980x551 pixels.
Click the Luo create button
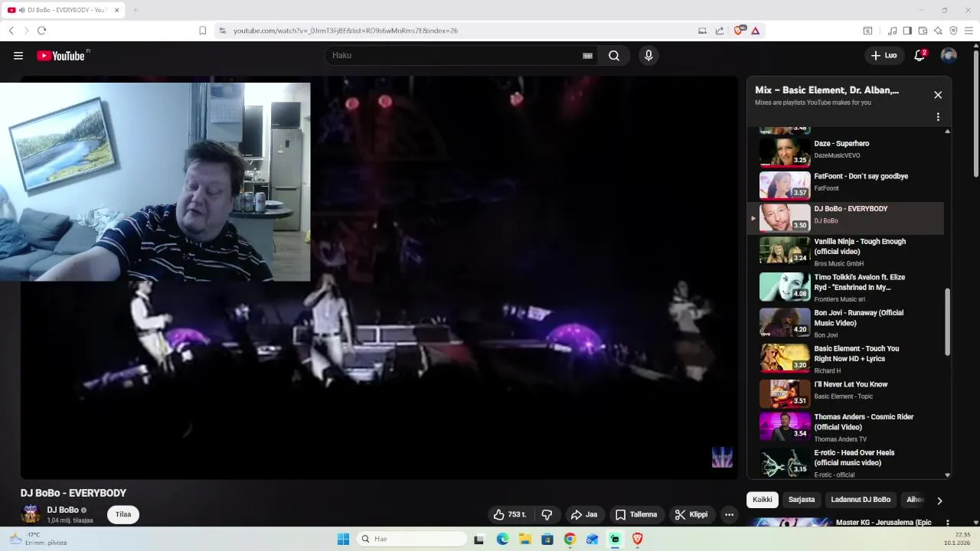pos(884,56)
